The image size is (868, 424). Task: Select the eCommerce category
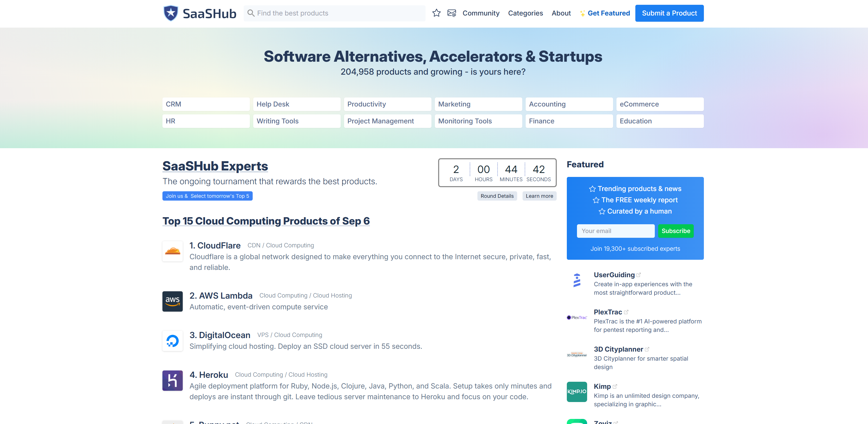coord(660,104)
